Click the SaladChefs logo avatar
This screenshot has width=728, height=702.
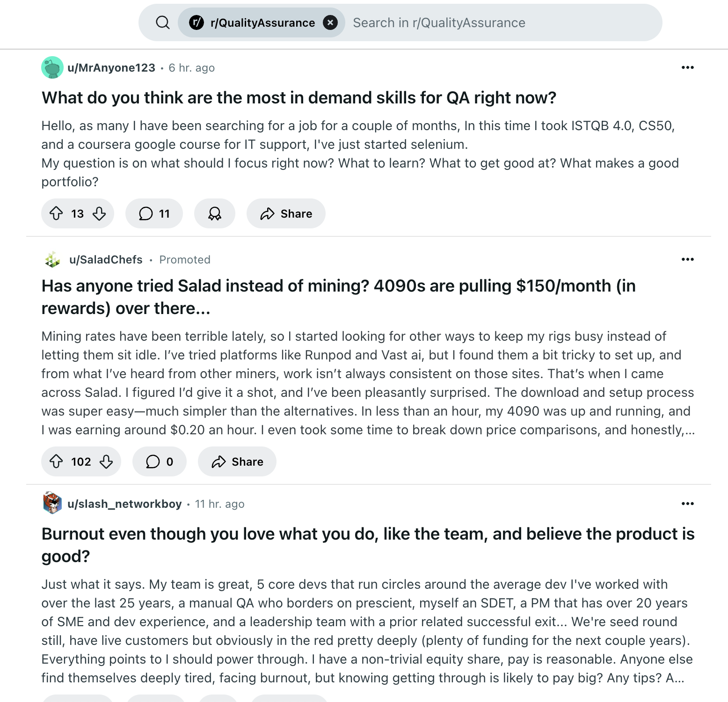click(52, 259)
